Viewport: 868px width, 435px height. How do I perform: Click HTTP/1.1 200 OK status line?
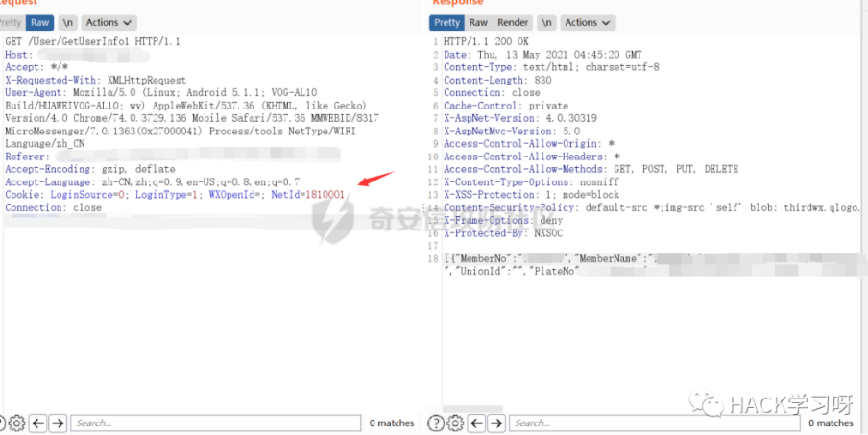(486, 42)
